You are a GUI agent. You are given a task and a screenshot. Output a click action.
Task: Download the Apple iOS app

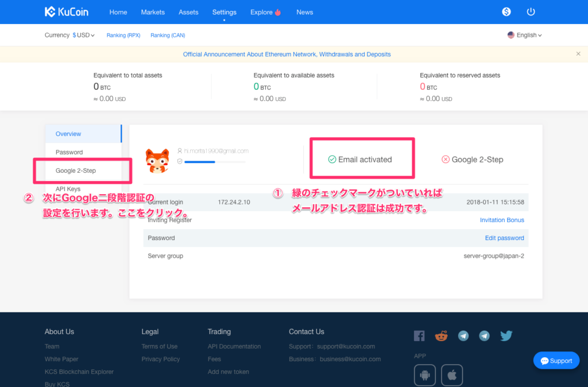(x=452, y=375)
